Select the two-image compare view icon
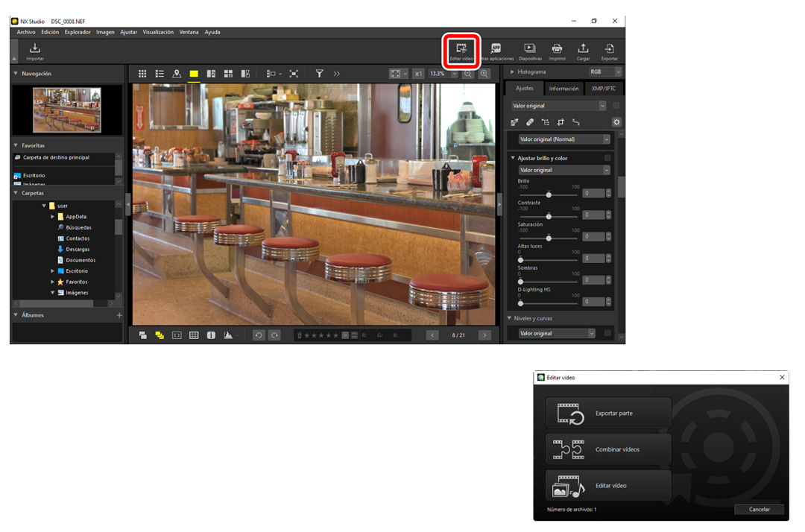 [x=211, y=74]
